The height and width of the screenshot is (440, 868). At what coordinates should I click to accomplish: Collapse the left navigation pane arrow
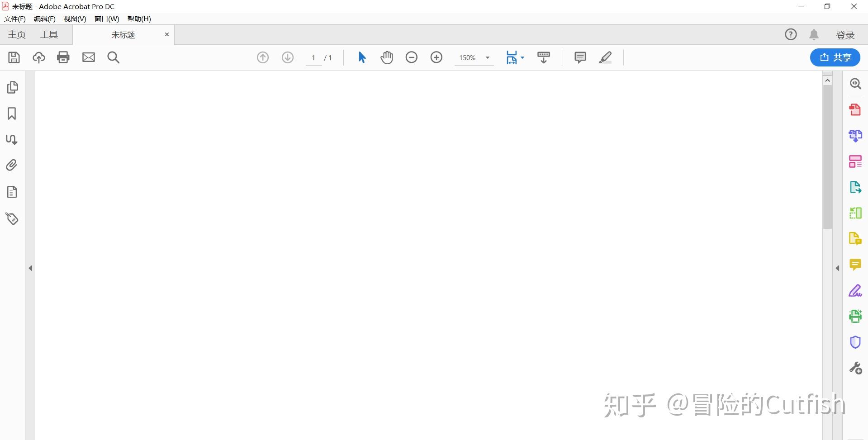click(30, 268)
